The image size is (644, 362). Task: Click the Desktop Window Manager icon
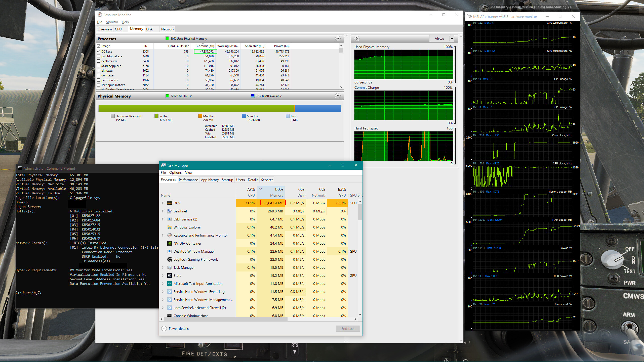click(169, 251)
